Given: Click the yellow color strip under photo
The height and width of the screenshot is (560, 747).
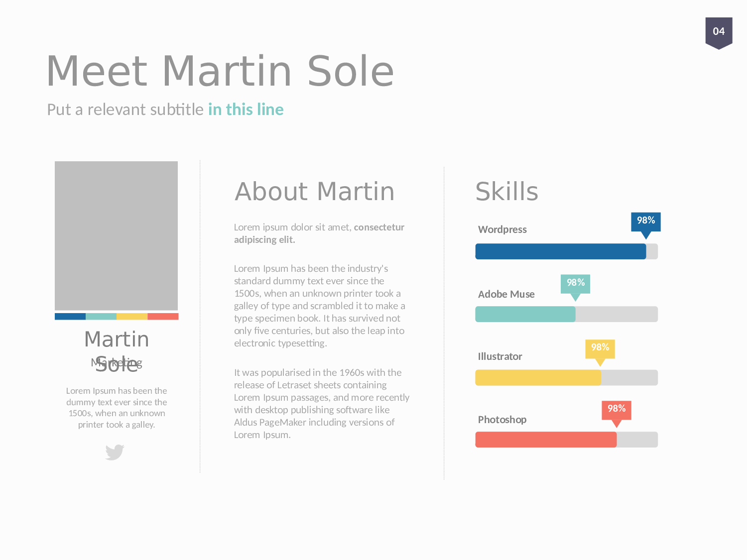Looking at the screenshot, I should click(132, 317).
